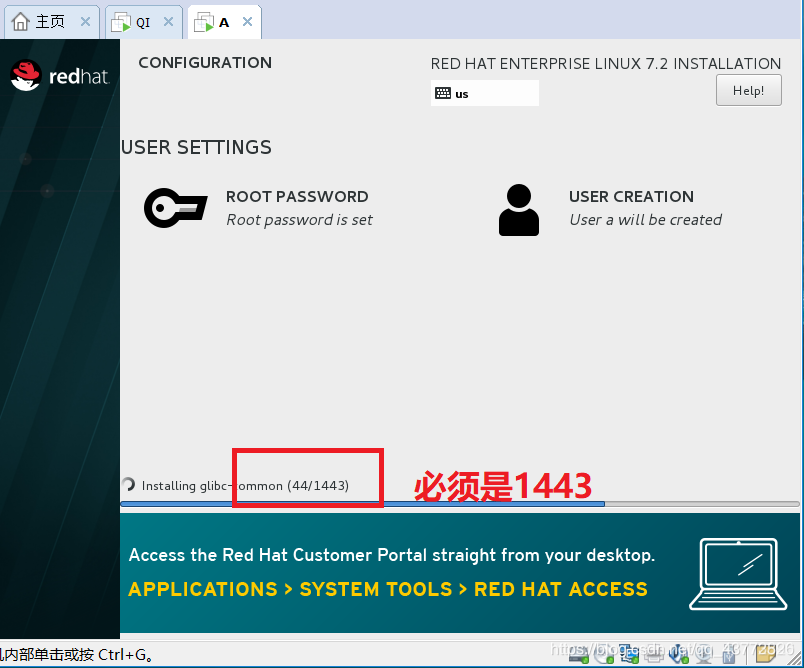804x668 pixels.
Task: Click the hard disk status bar icon
Action: (x=578, y=654)
